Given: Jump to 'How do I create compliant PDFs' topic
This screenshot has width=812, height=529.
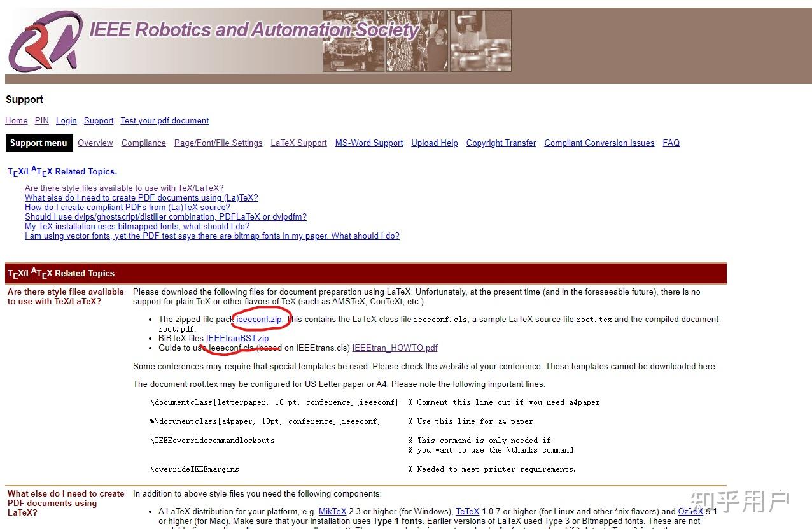Looking at the screenshot, I should [127, 208].
